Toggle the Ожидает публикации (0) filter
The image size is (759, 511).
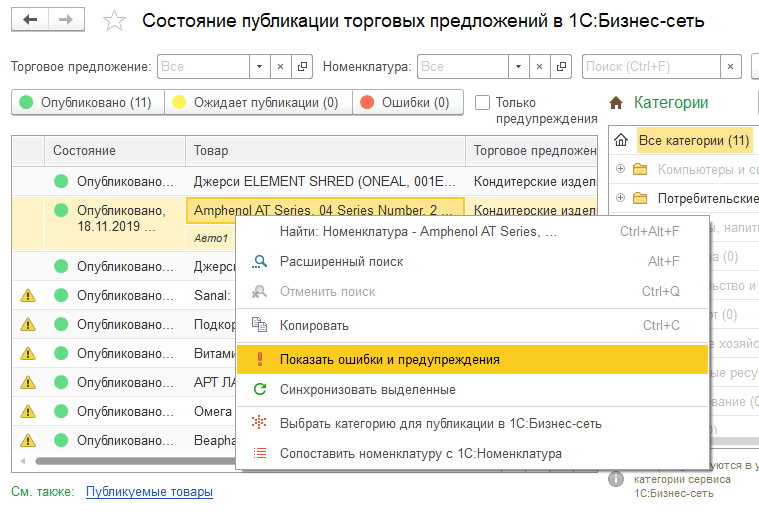click(258, 102)
